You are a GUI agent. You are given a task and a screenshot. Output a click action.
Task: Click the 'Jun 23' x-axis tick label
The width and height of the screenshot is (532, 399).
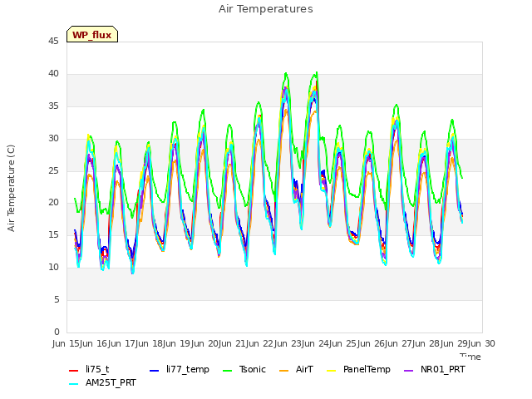point(288,343)
